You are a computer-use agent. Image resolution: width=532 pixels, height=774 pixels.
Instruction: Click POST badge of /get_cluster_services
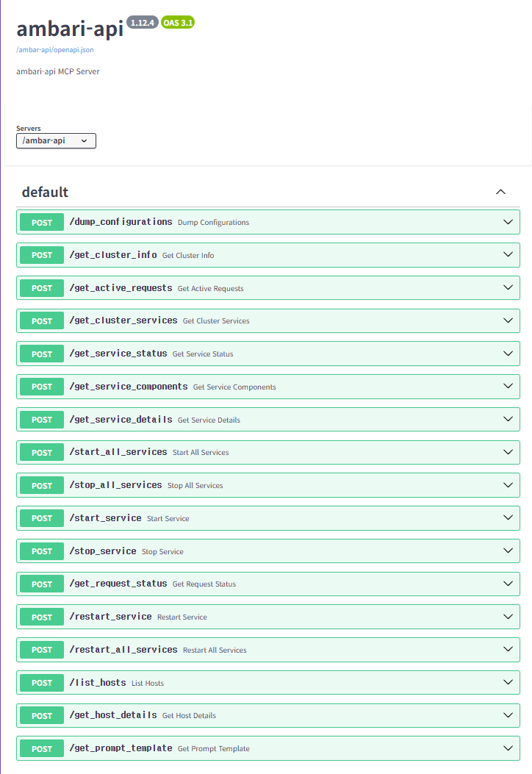pyautogui.click(x=42, y=321)
